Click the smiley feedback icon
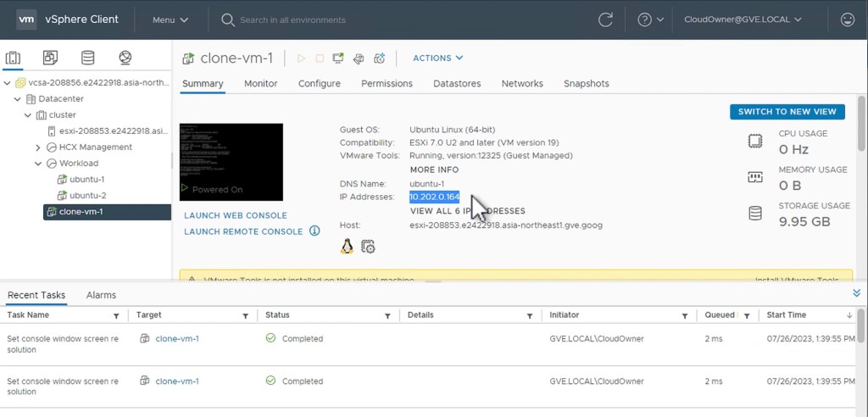The width and height of the screenshot is (868, 417). coord(847,19)
